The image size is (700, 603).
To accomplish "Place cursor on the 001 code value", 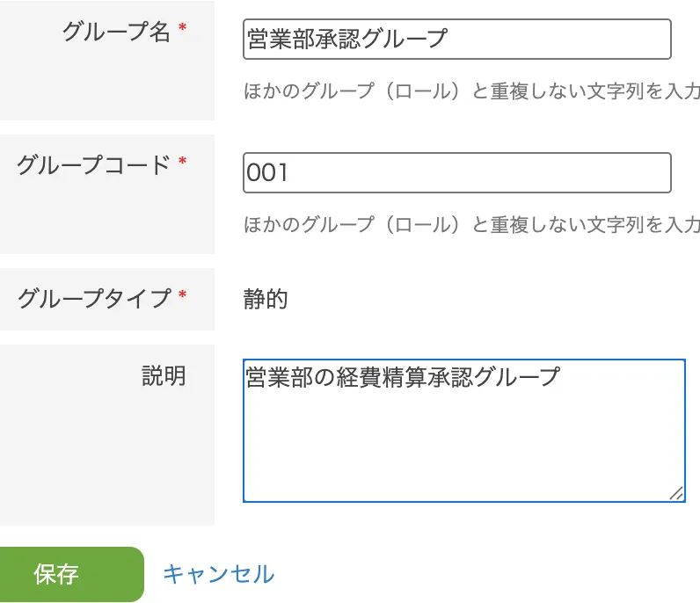I will coord(267,172).
